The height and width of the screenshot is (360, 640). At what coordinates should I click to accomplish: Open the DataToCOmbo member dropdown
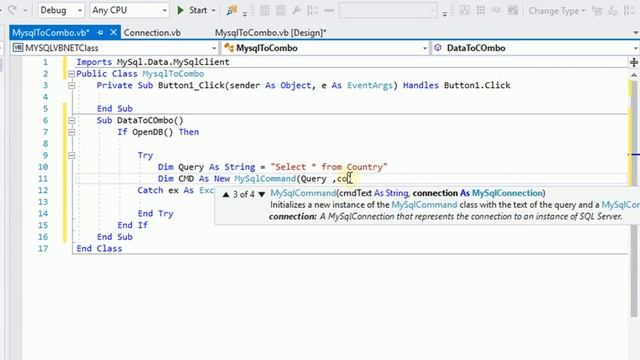pos(536,48)
